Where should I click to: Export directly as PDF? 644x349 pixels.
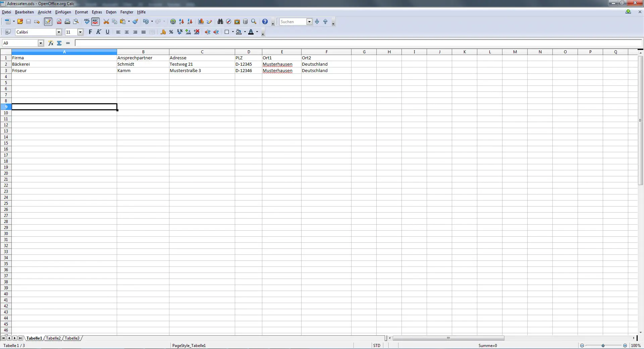tap(59, 22)
